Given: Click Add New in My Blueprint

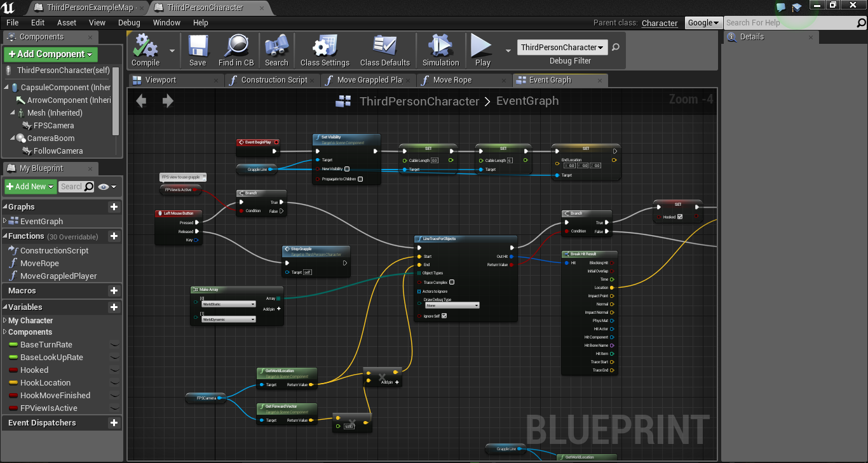Looking at the screenshot, I should click(x=29, y=187).
